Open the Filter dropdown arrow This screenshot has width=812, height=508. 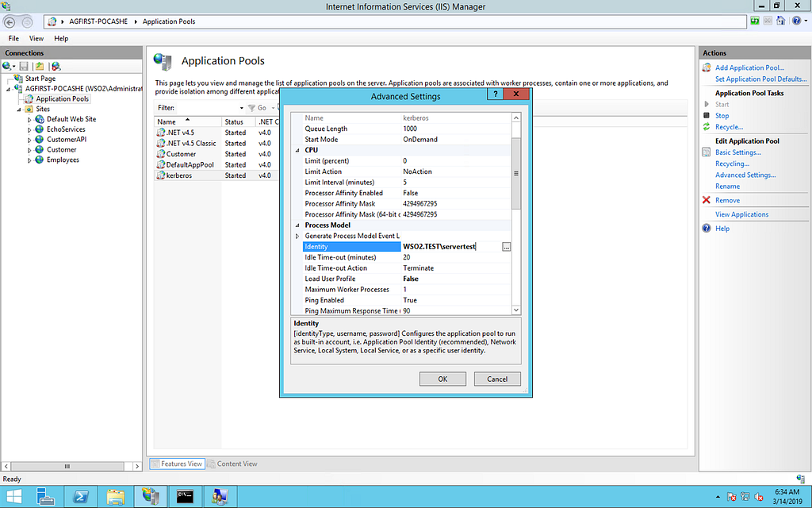coord(241,108)
